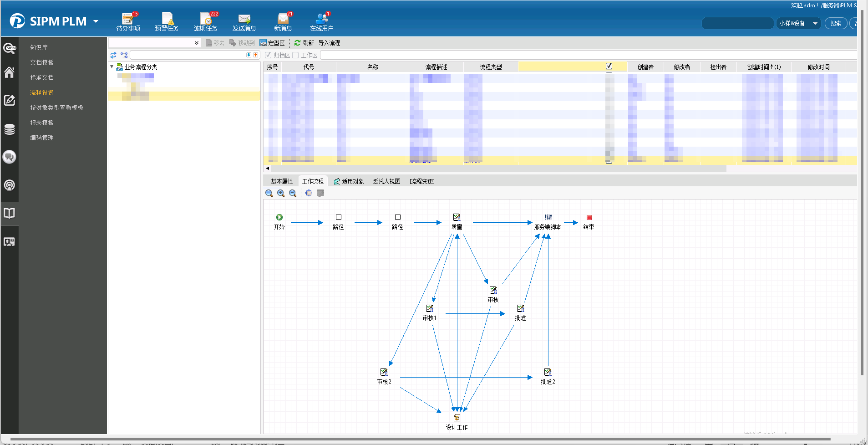
Task: Open the 逾期任务 overdue tasks icon
Action: [206, 21]
